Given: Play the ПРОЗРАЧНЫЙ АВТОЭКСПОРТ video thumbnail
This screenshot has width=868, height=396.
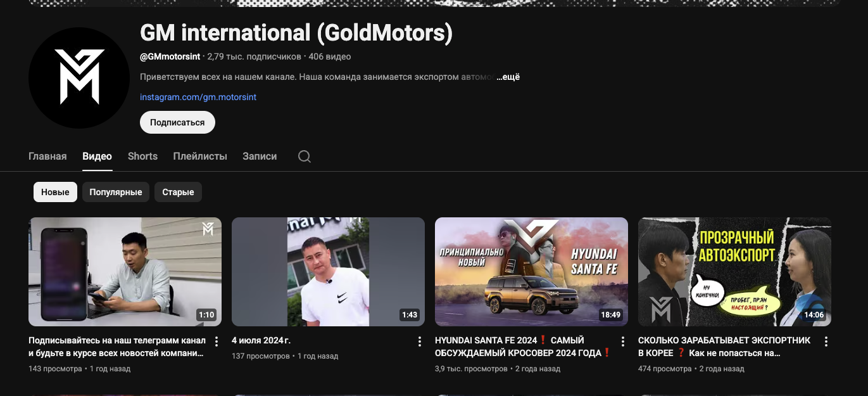Looking at the screenshot, I should [734, 271].
